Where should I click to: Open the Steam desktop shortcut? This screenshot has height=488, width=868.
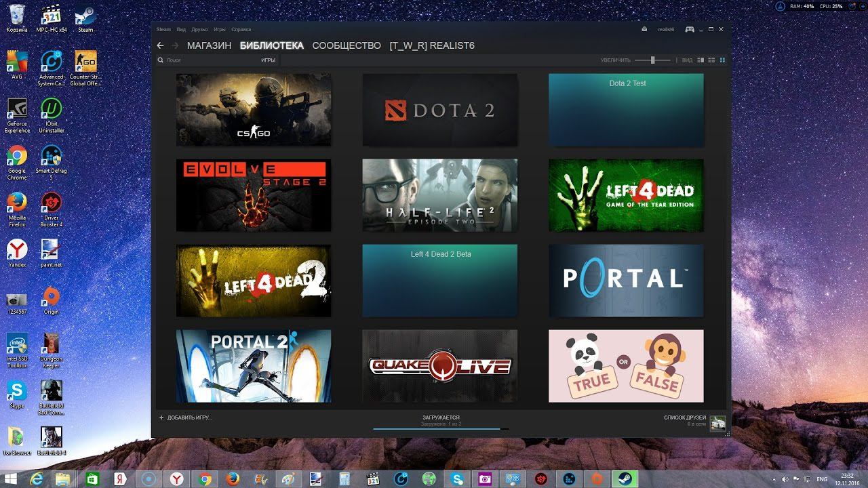(x=85, y=18)
